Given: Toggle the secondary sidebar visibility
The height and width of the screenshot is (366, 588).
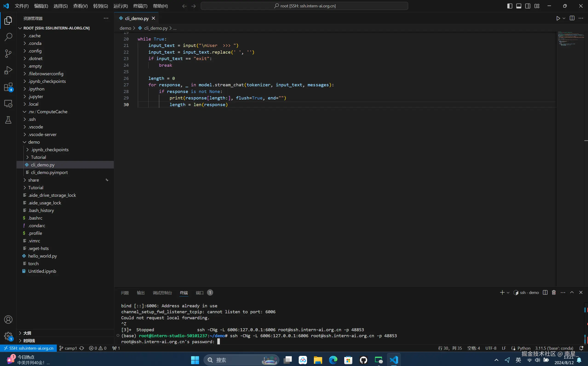Looking at the screenshot, I should click(x=528, y=6).
